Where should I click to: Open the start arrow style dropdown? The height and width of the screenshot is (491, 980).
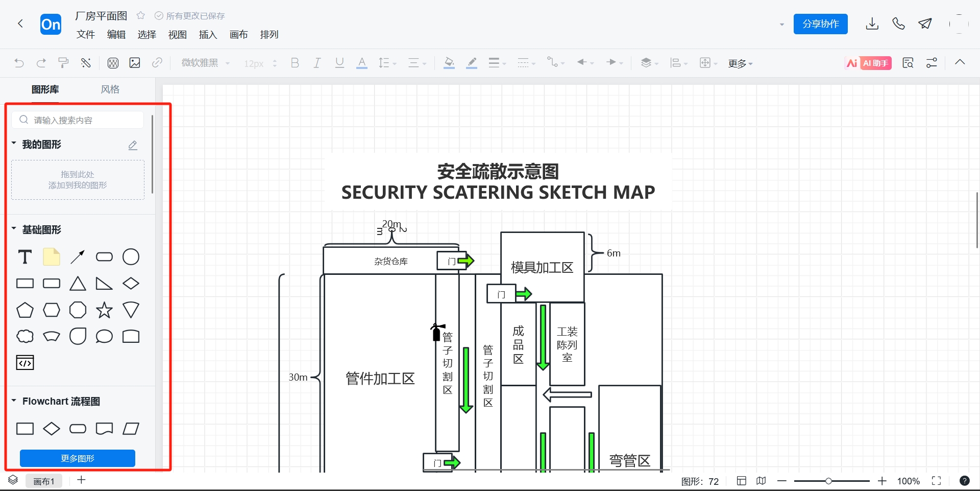point(585,63)
